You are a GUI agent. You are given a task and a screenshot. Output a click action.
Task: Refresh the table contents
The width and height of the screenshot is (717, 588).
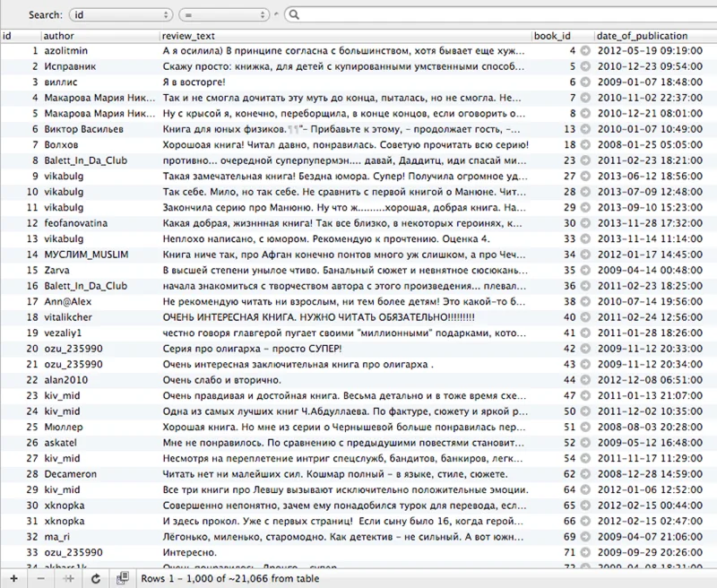coord(97,578)
